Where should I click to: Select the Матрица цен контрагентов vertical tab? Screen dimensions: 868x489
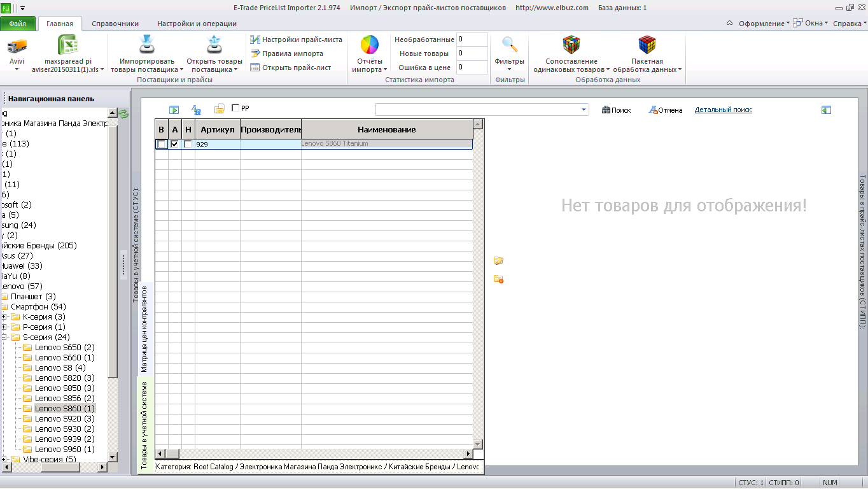(144, 329)
